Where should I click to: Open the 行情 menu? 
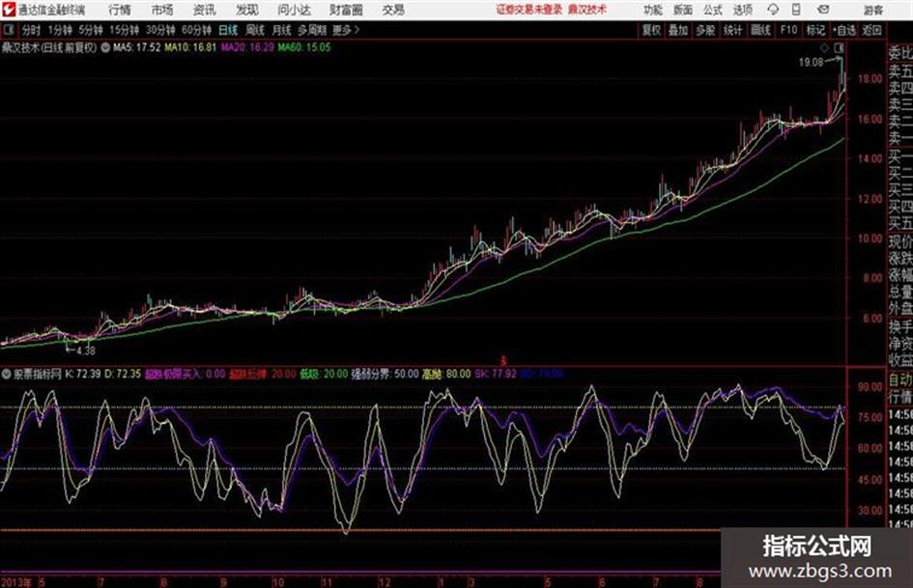[120, 10]
